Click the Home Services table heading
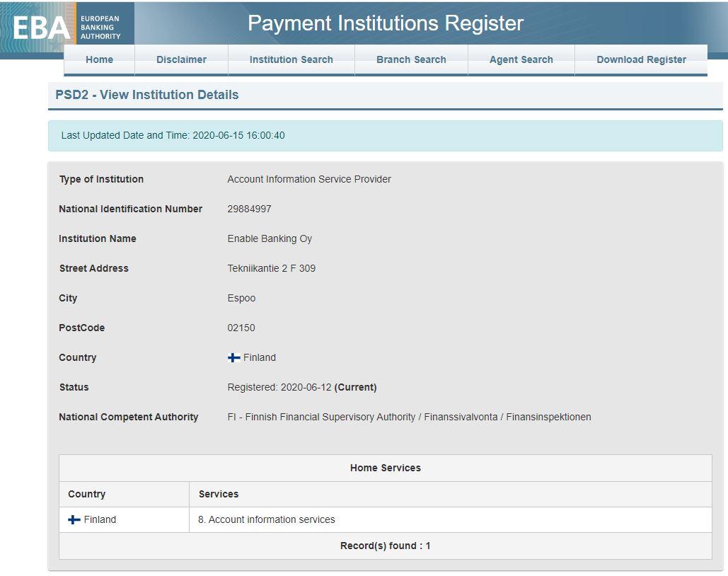 tap(386, 468)
